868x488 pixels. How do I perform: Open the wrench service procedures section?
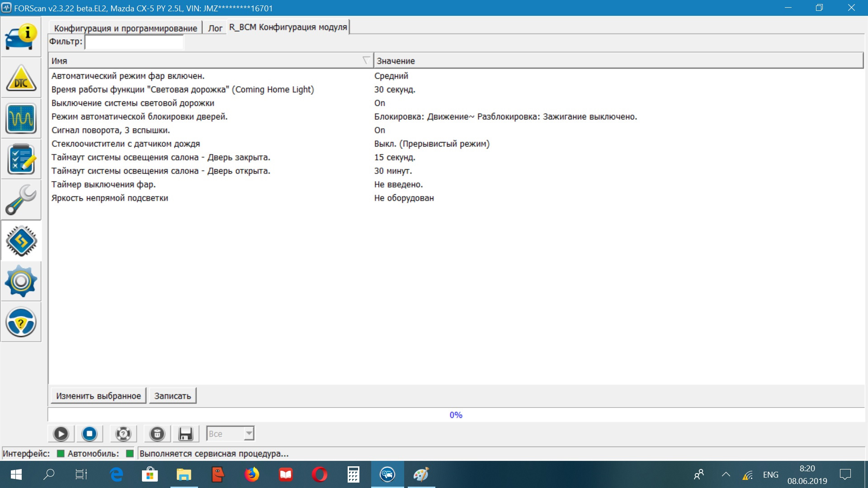(21, 200)
